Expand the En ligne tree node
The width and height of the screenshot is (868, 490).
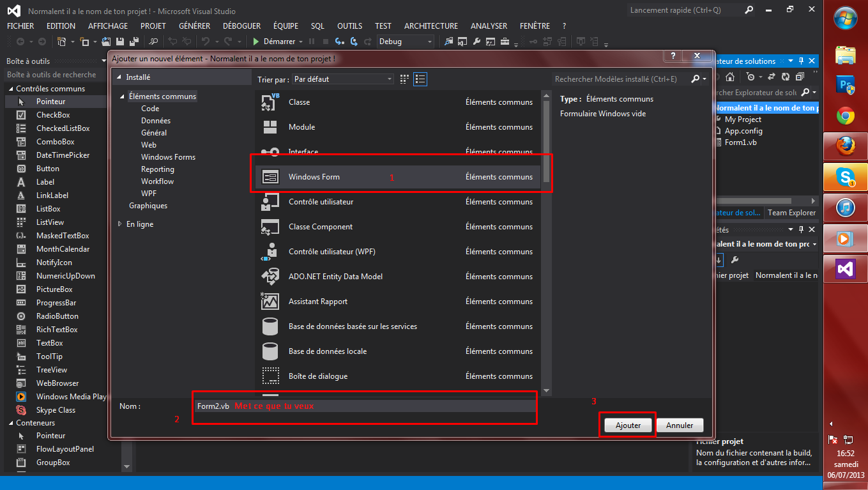click(119, 224)
